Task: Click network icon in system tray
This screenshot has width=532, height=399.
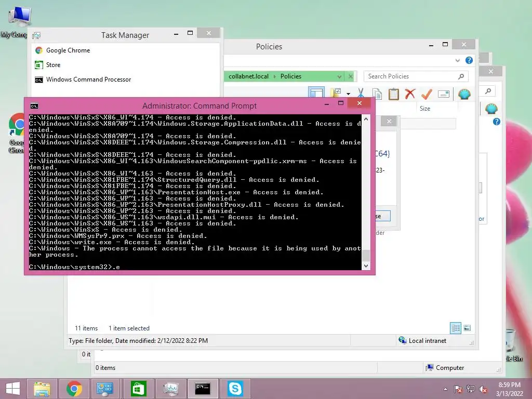Action: [x=471, y=389]
